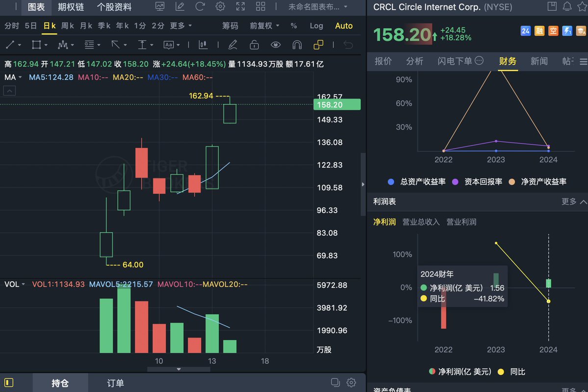
Task: Select the 图表 tab
Action: (x=36, y=7)
